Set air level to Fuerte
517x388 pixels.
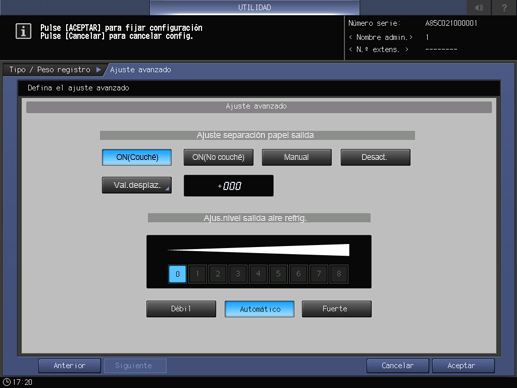(x=337, y=309)
